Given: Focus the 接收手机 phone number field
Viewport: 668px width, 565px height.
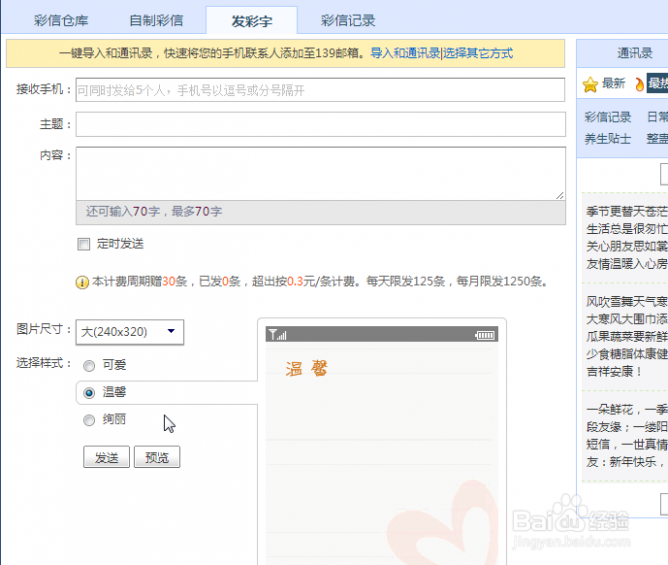Looking at the screenshot, I should point(320,90).
